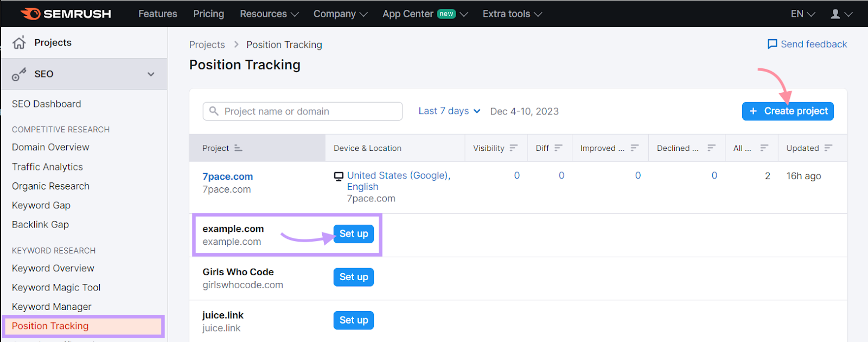Expand the Company menu
Viewport: 868px width, 342px height.
(x=340, y=14)
